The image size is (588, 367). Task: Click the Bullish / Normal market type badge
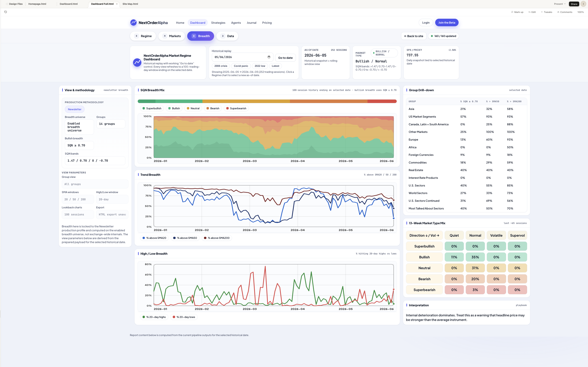click(x=384, y=53)
